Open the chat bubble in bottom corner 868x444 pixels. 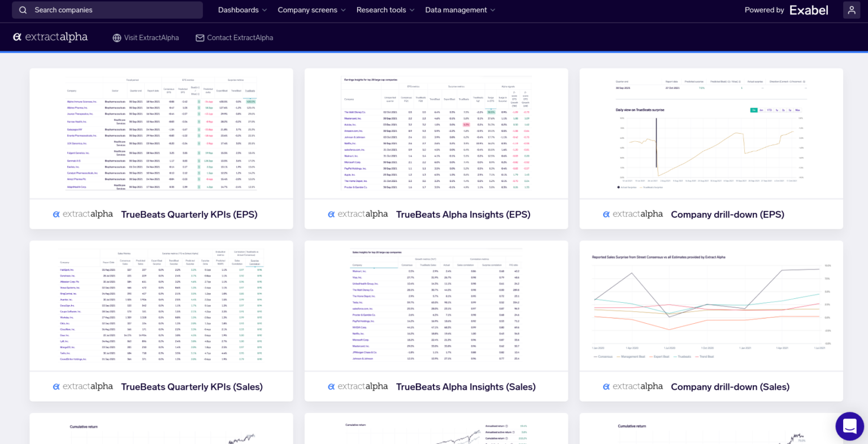849,426
